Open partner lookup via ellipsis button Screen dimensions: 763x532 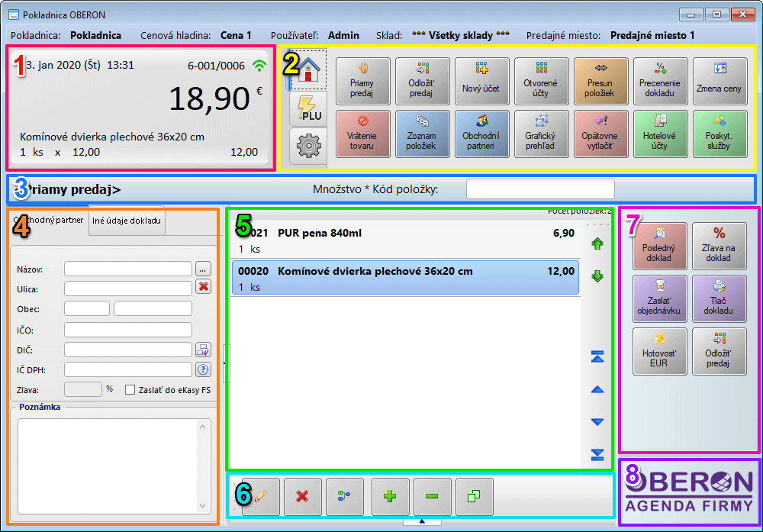tap(202, 269)
